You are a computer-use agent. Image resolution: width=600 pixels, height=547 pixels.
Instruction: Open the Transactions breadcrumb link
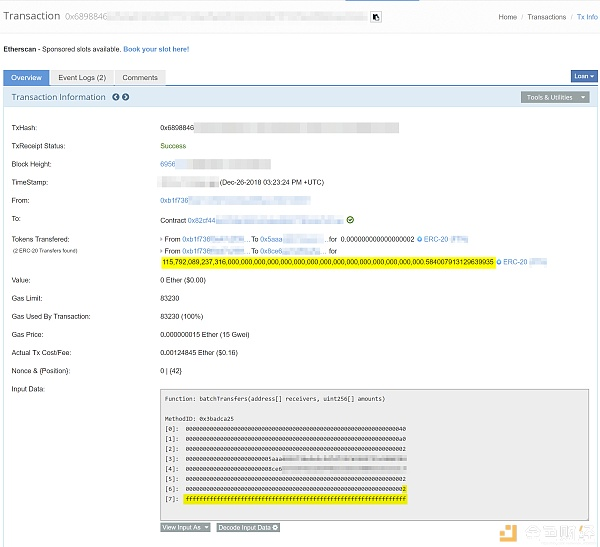coord(546,17)
